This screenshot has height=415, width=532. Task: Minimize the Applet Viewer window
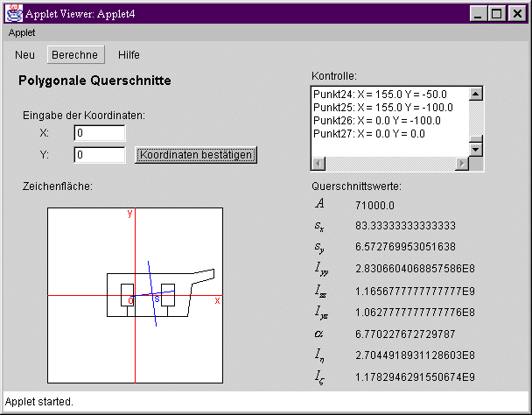click(478, 14)
